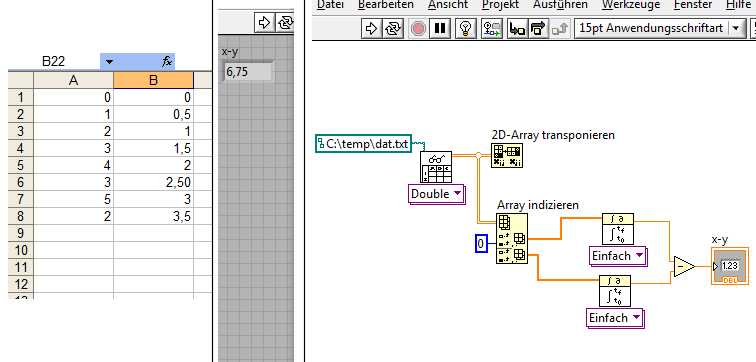Open the Double type selector dropdown
Screen dimensions: 756x362
[436, 194]
